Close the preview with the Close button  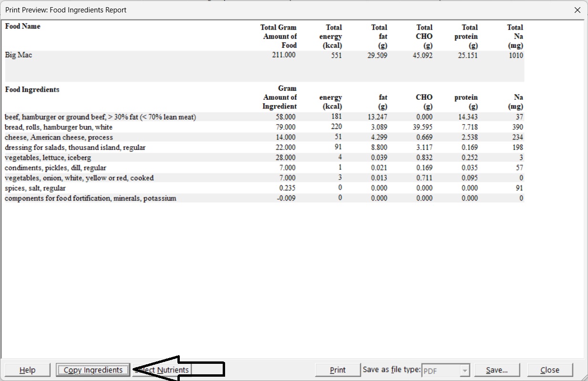549,370
